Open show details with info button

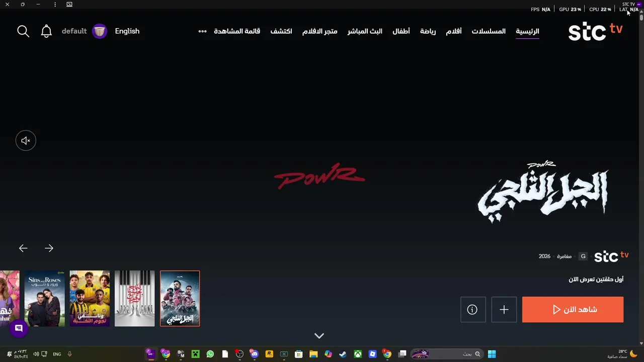(x=473, y=309)
